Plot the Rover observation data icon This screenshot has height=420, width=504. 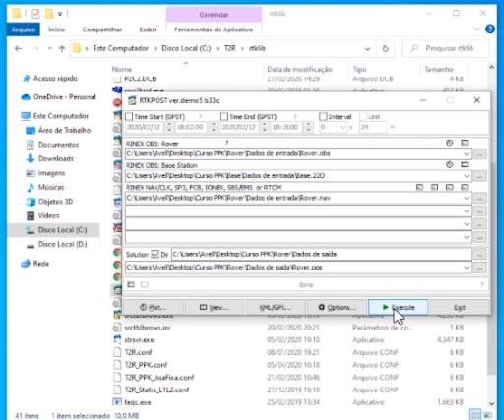coord(450,143)
